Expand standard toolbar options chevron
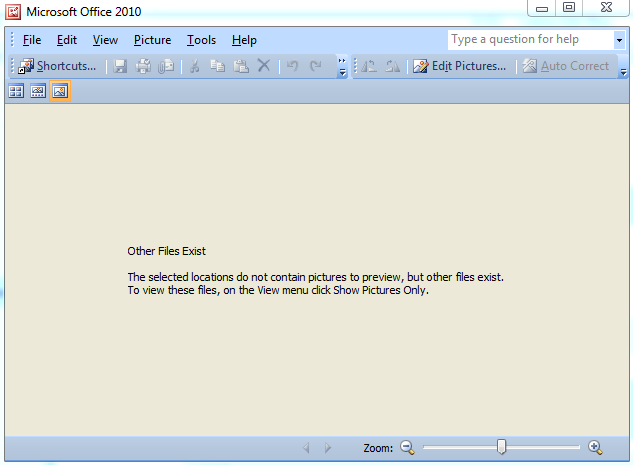Image resolution: width=633 pixels, height=465 pixels. (x=342, y=67)
